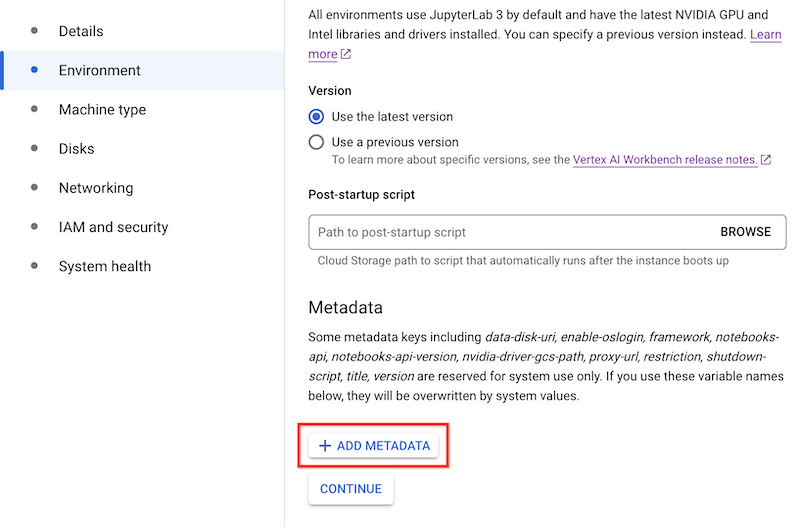Click the bullet dot beside Machine type
The width and height of the screenshot is (800, 527).
click(x=35, y=109)
